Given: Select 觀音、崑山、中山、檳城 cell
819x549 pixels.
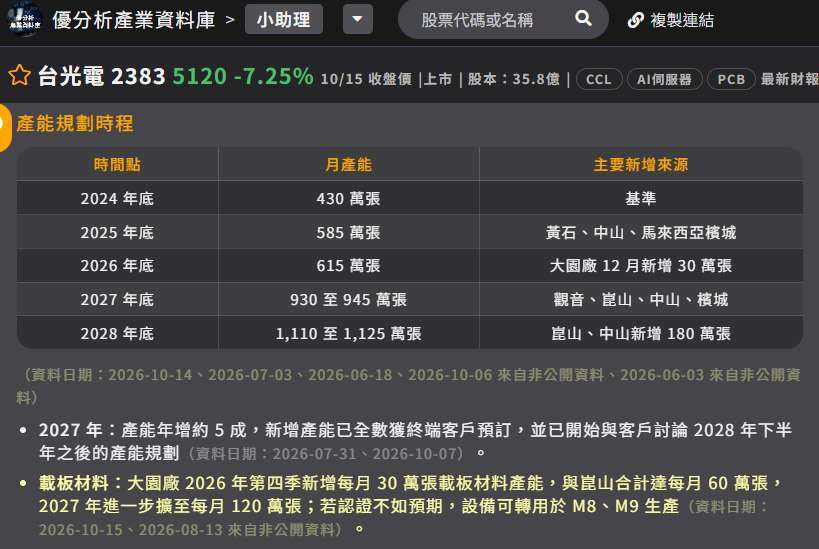Looking at the screenshot, I should click(x=641, y=300).
